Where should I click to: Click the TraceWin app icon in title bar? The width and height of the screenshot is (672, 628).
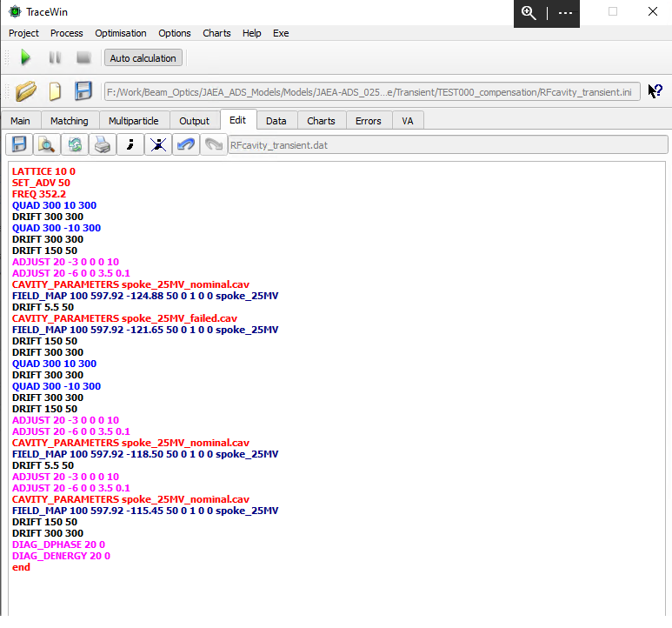15,11
